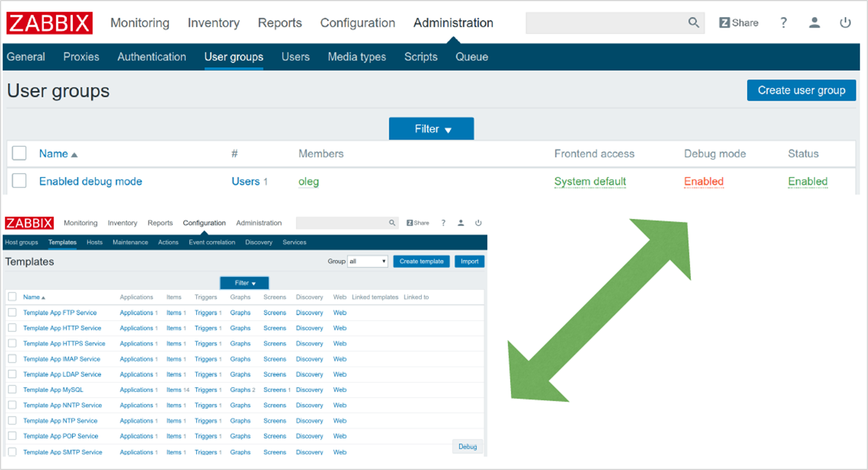Open Monitoring menu in User groups window
Viewport: 868px width, 470px height.
coord(140,23)
